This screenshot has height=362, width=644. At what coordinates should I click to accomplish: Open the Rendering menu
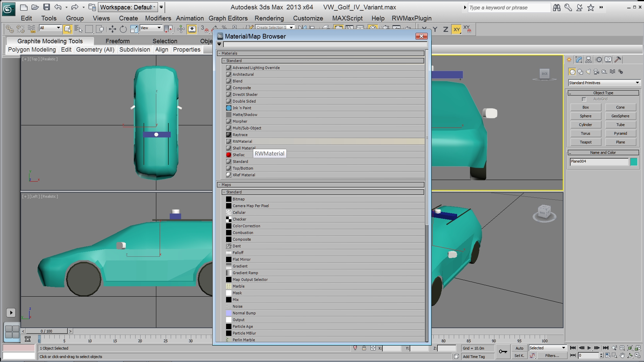(x=269, y=18)
